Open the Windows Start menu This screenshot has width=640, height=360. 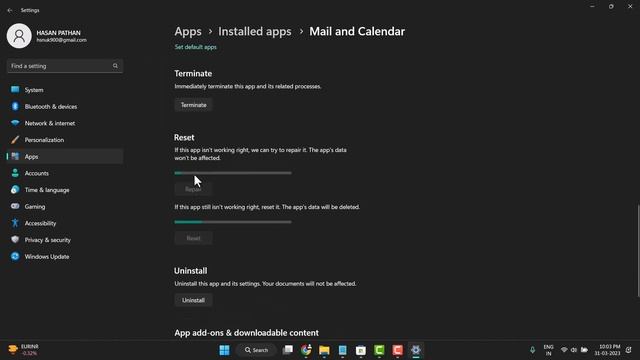click(x=224, y=350)
